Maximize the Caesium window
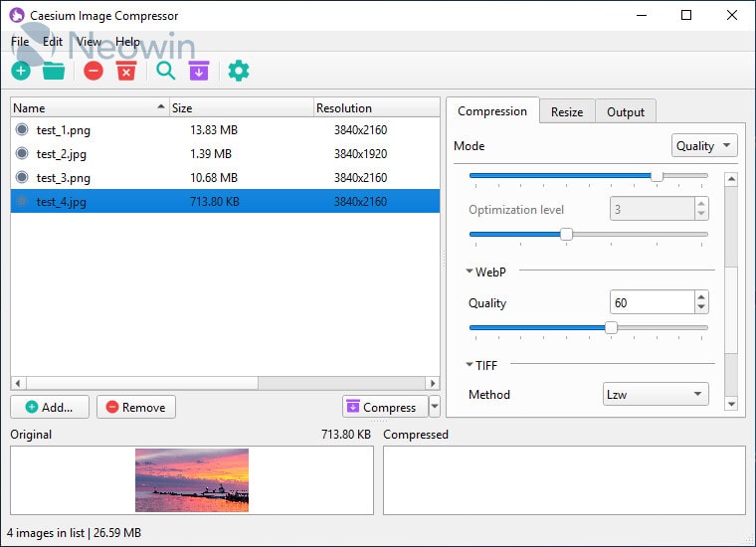 tap(686, 15)
